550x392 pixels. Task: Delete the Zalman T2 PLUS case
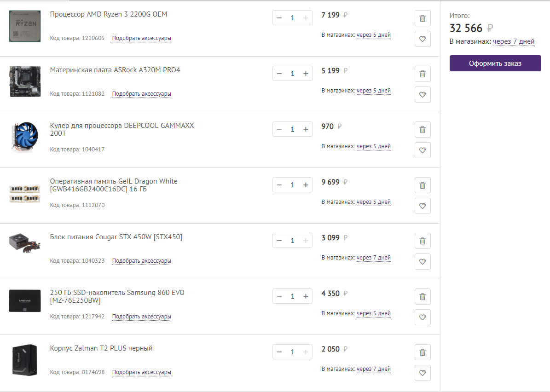coord(423,352)
